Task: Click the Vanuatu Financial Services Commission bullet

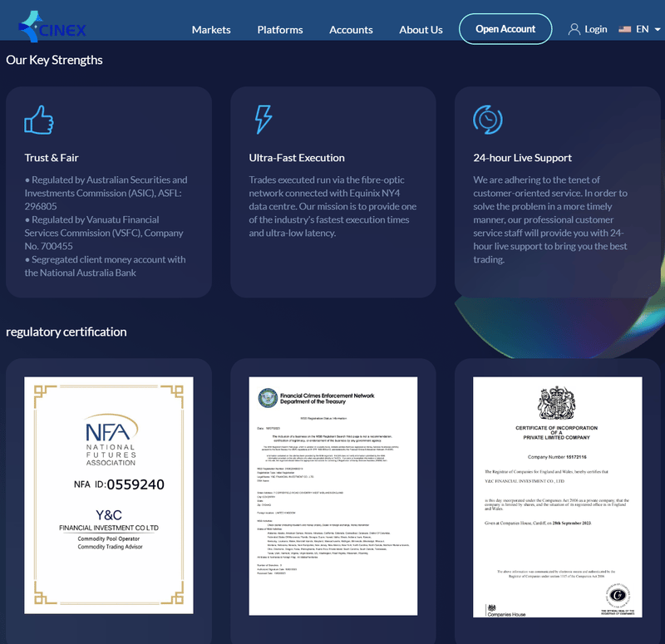Action: [104, 233]
